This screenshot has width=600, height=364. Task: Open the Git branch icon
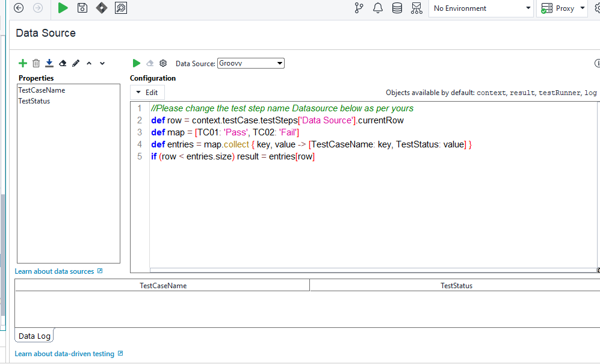coord(359,8)
